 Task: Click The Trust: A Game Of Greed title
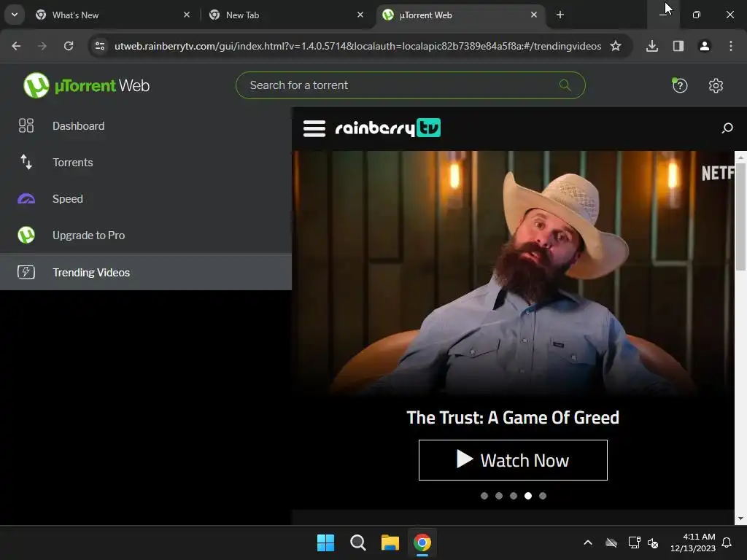coord(513,418)
